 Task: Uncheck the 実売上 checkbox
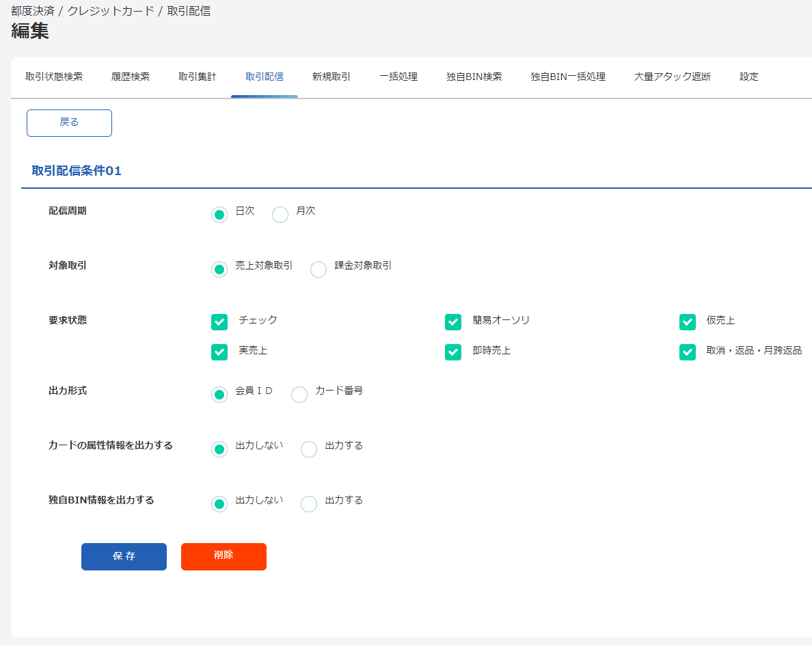tap(219, 352)
